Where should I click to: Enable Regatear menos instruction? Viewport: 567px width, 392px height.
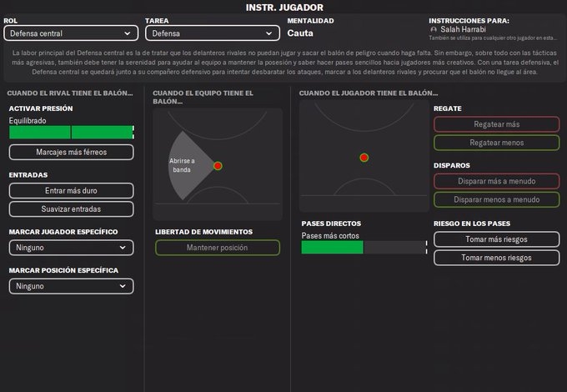point(496,143)
